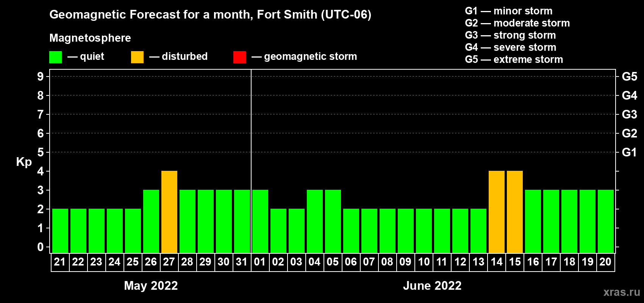Viewport: 644px width, 303px height.
Task: Click the date label 31 on the axis
Action: pos(242,262)
